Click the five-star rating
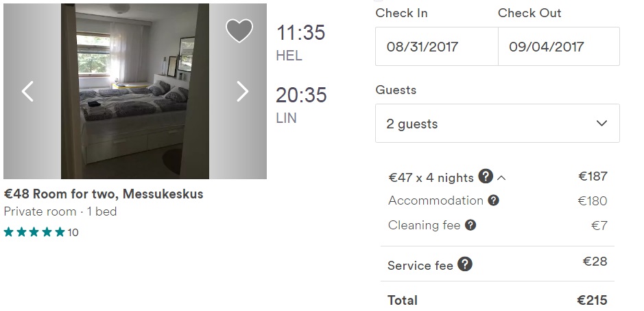 pyautogui.click(x=34, y=232)
